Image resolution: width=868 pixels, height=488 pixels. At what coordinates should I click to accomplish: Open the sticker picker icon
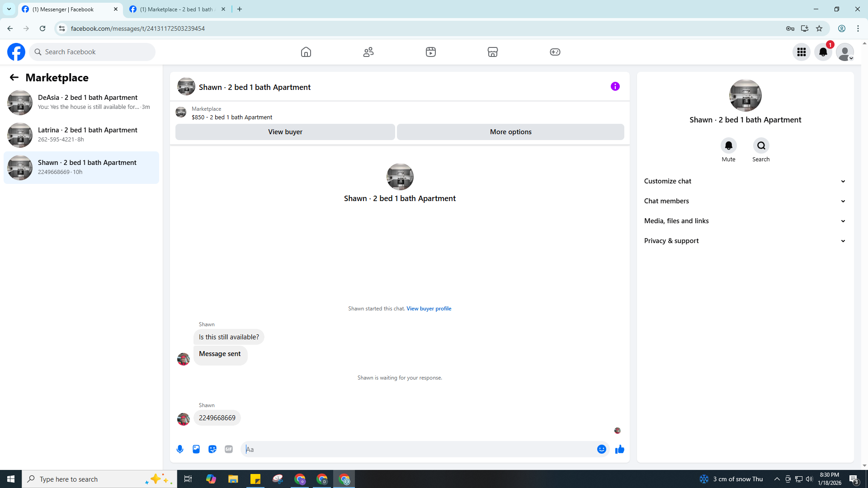point(212,449)
